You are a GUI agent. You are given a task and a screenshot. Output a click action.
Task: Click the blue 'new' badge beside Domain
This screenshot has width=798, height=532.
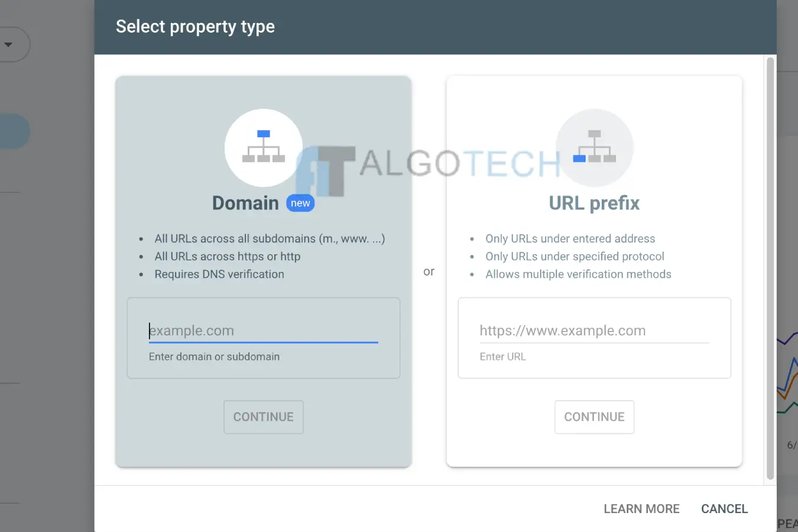300,203
